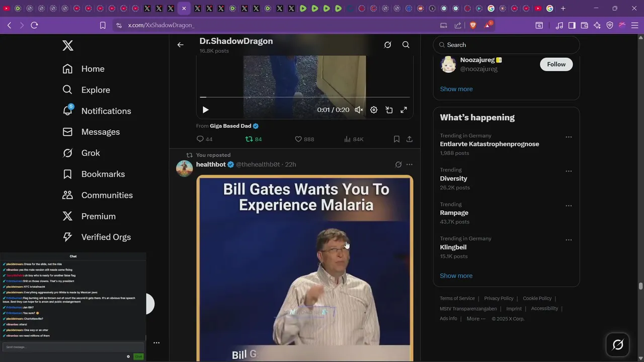Open the Premium page
The height and width of the screenshot is (362, 644).
click(x=89, y=216)
